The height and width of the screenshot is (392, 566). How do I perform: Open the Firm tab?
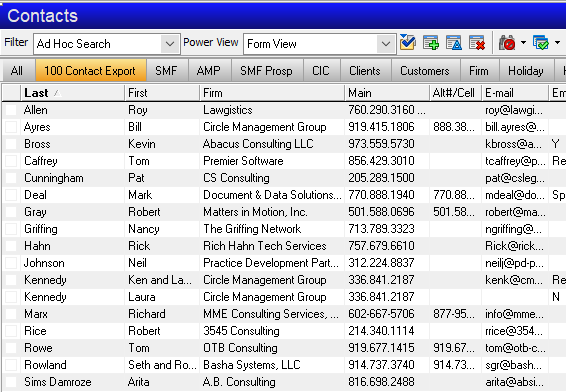(479, 71)
